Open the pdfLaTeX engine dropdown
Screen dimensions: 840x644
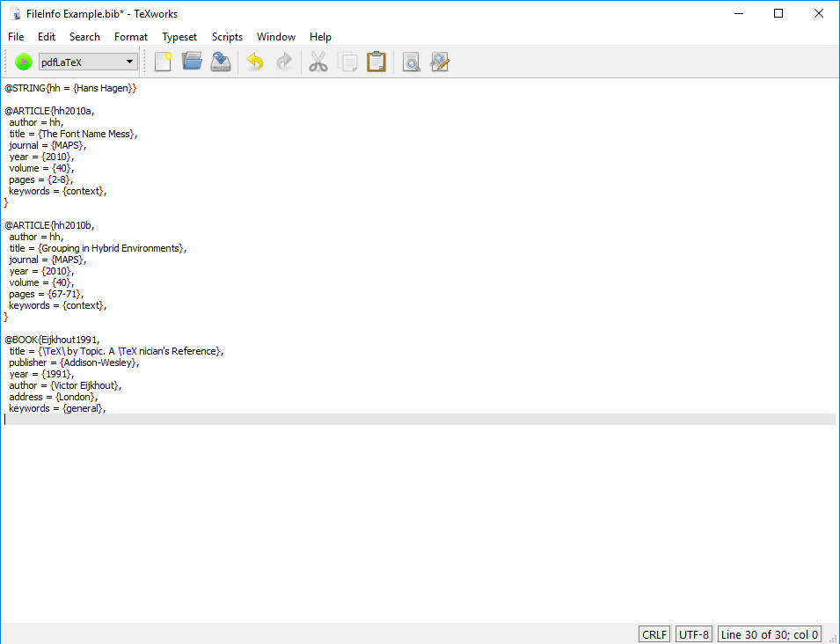click(x=88, y=62)
